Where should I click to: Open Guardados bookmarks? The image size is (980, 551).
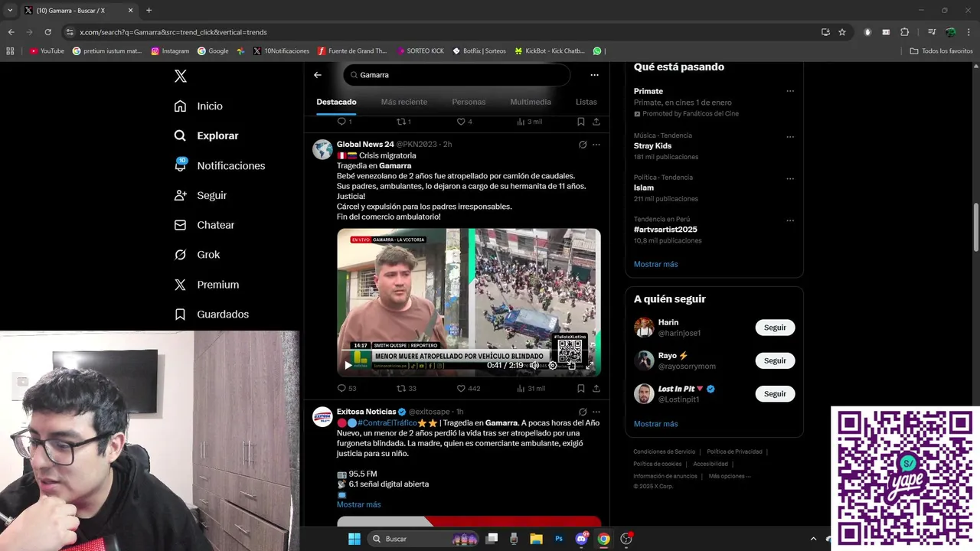click(211, 315)
